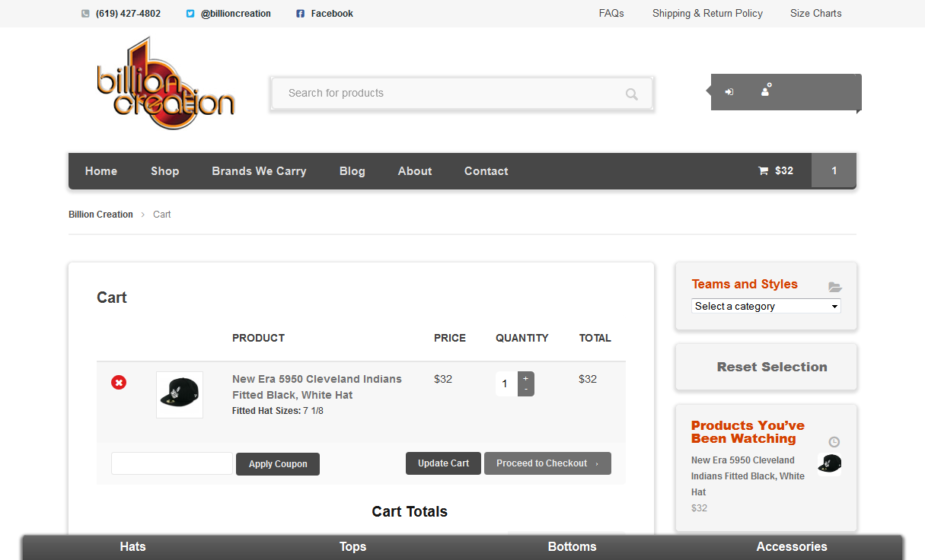This screenshot has width=925, height=560.
Task: Open the Facebook page link
Action: [331, 14]
